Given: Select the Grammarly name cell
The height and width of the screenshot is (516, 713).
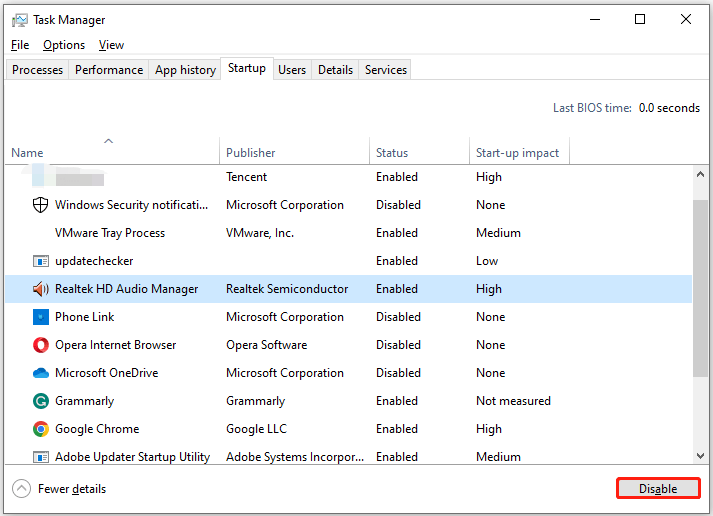Looking at the screenshot, I should [x=85, y=401].
